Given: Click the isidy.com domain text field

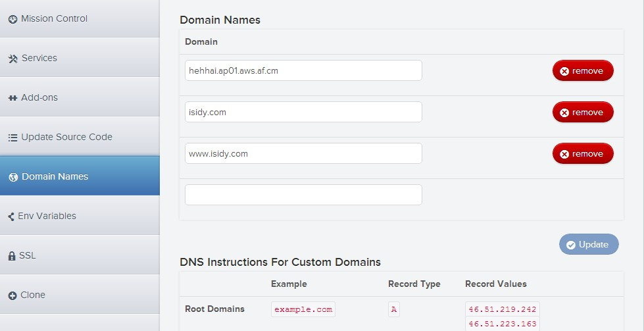Looking at the screenshot, I should (303, 112).
